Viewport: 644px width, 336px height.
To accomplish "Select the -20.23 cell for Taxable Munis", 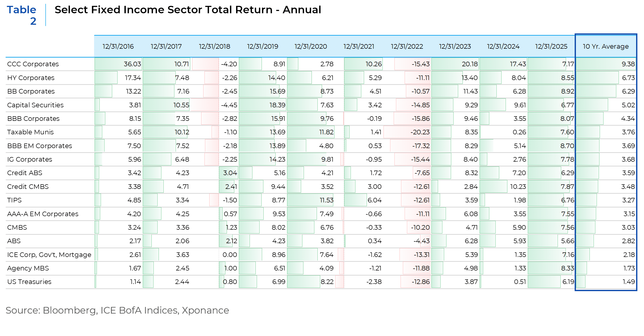I will 420,132.
